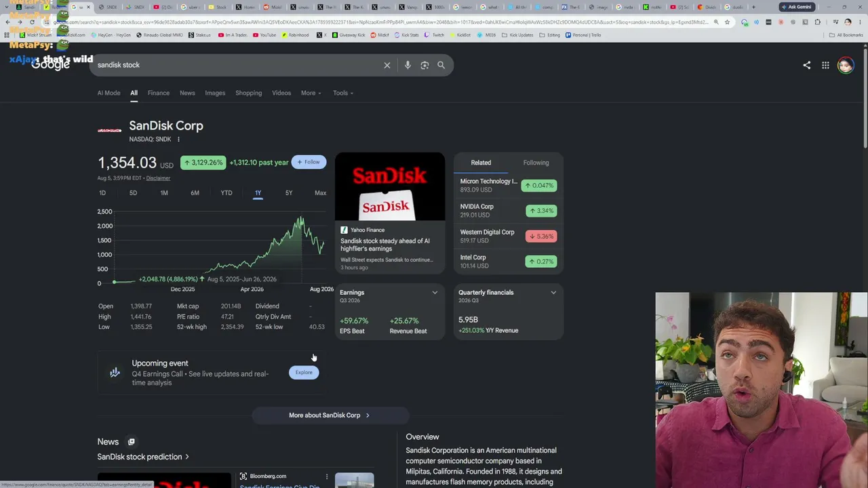Select the 5D chart range
The image size is (868, 488).
pos(133,193)
